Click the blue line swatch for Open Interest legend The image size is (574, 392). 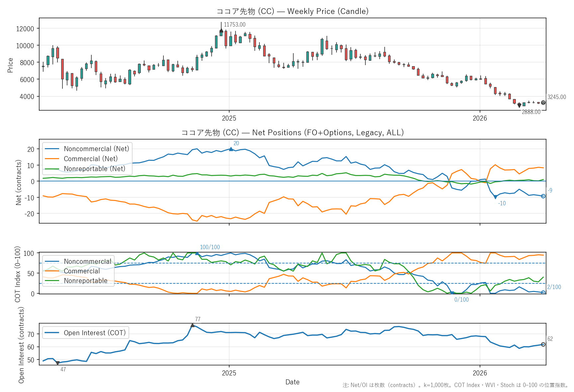[52, 333]
